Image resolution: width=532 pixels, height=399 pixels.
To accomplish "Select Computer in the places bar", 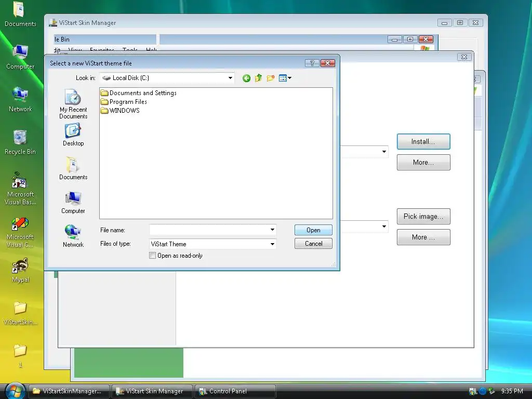I will point(73,203).
